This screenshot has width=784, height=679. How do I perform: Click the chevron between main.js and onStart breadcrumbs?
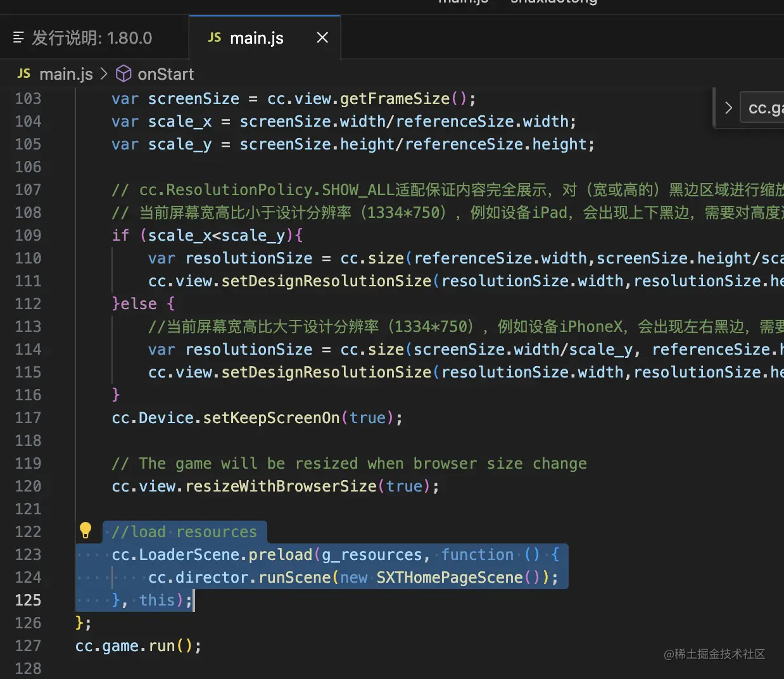click(x=103, y=73)
